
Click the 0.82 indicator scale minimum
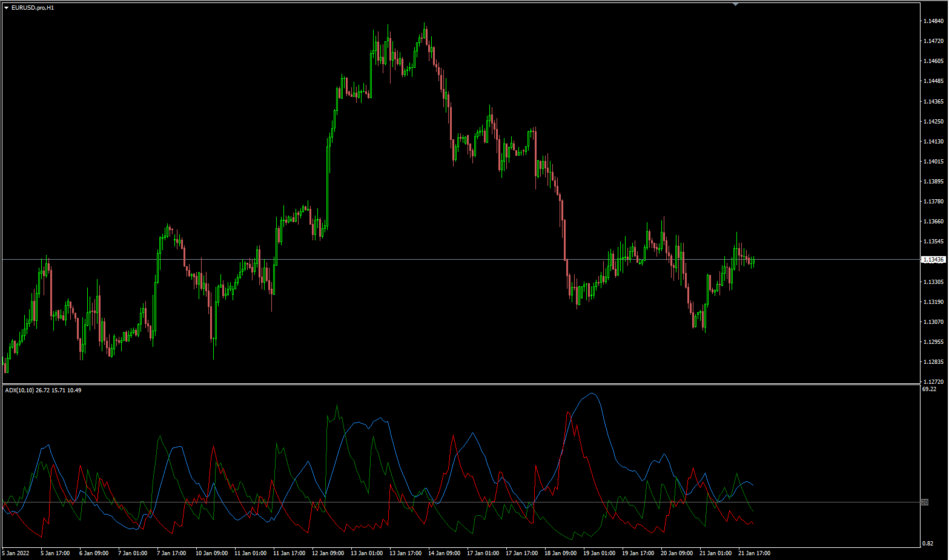click(x=930, y=544)
